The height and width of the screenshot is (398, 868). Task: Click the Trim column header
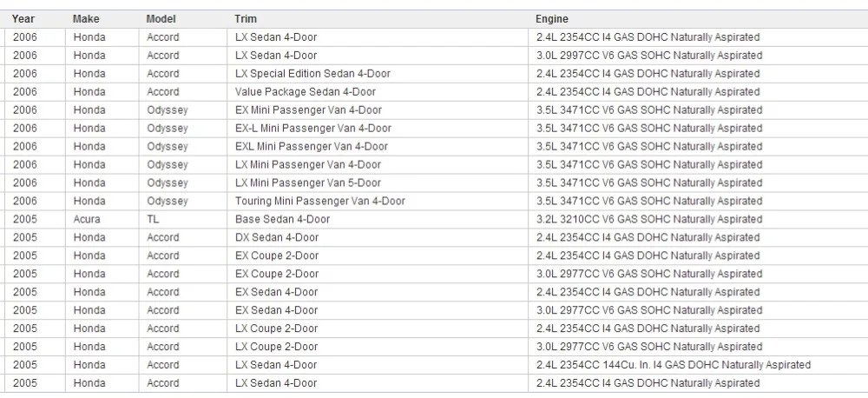click(x=246, y=19)
